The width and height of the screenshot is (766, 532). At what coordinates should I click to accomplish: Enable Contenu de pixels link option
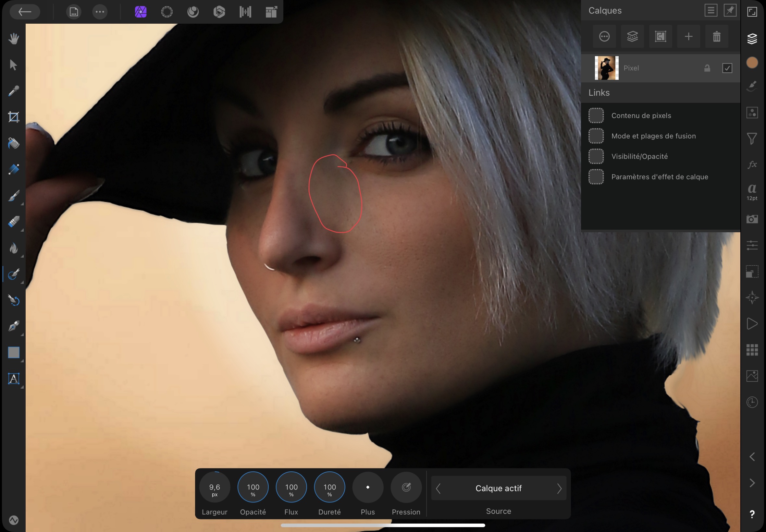[596, 116]
